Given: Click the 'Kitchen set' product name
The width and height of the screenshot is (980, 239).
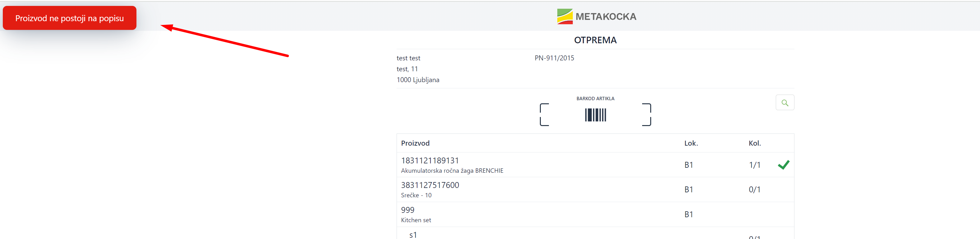Looking at the screenshot, I should pos(416,220).
